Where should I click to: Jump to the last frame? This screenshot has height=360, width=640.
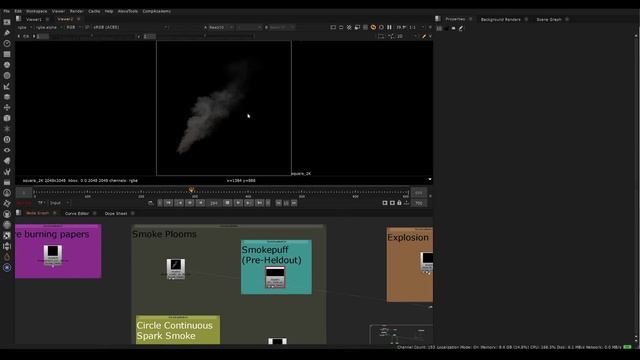point(259,203)
